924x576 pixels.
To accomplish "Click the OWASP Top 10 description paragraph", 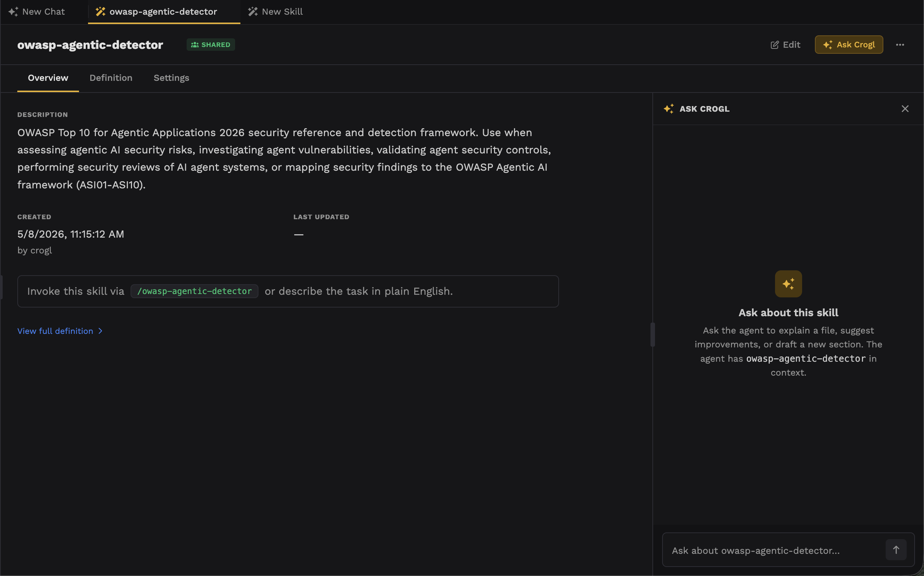I will (284, 159).
